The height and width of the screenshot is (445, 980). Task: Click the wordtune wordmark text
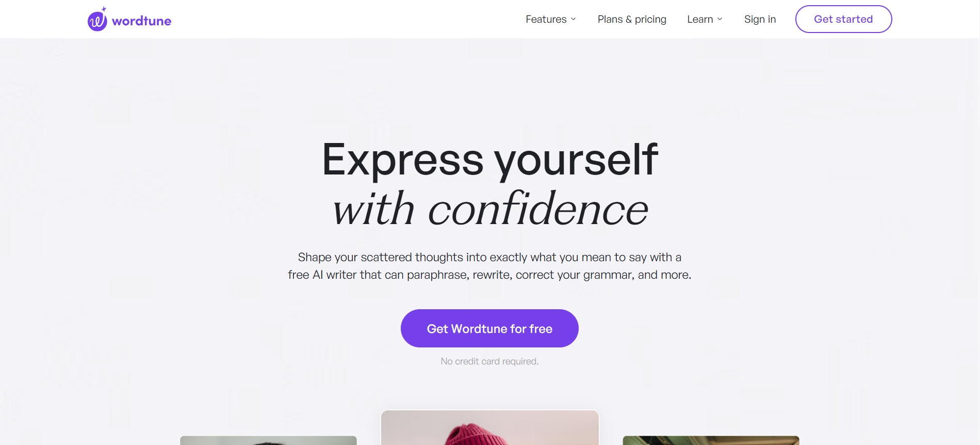point(141,21)
